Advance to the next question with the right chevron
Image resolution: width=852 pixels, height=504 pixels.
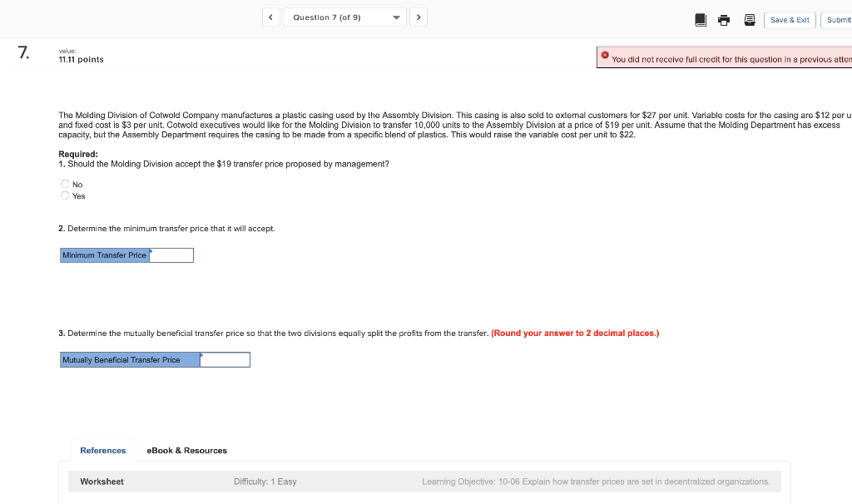[419, 17]
